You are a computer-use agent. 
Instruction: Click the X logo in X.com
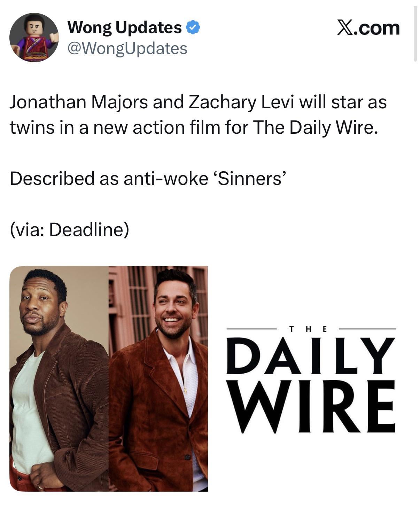tap(345, 28)
